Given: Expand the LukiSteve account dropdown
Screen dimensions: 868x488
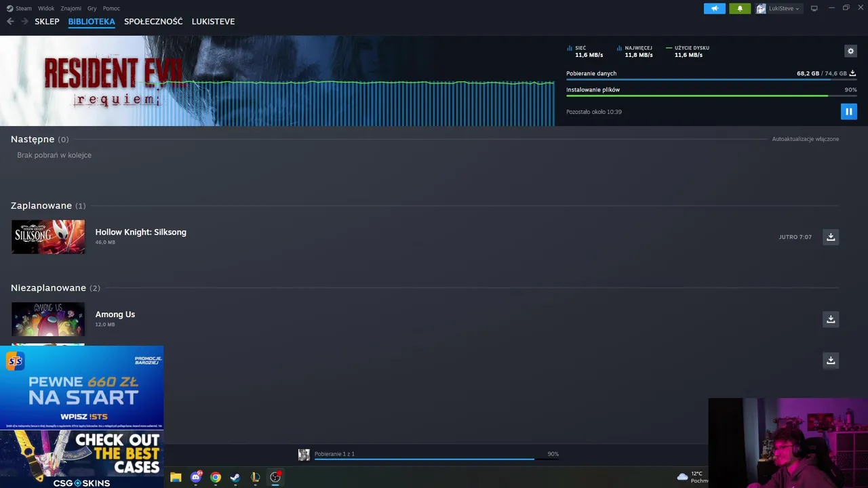Looking at the screenshot, I should (784, 8).
